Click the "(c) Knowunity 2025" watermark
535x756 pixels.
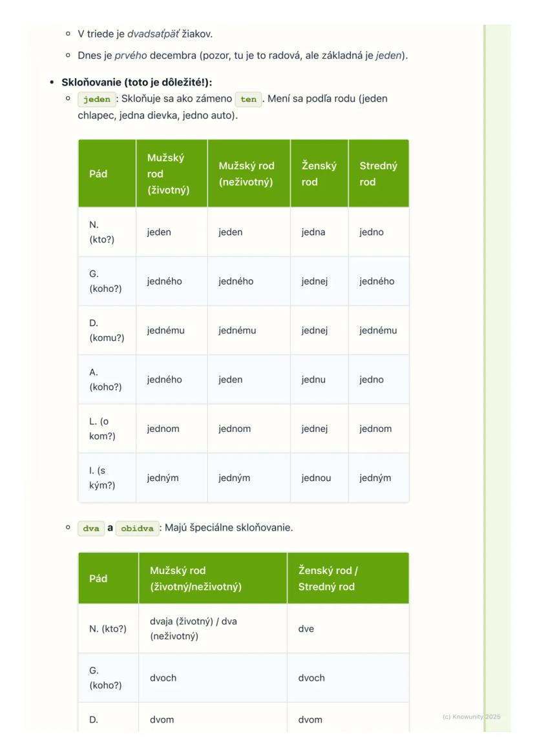click(x=471, y=717)
